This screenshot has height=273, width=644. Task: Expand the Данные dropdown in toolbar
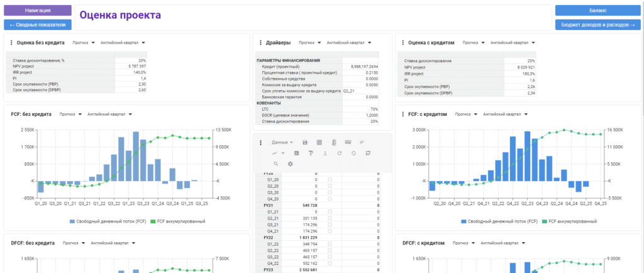(x=282, y=142)
